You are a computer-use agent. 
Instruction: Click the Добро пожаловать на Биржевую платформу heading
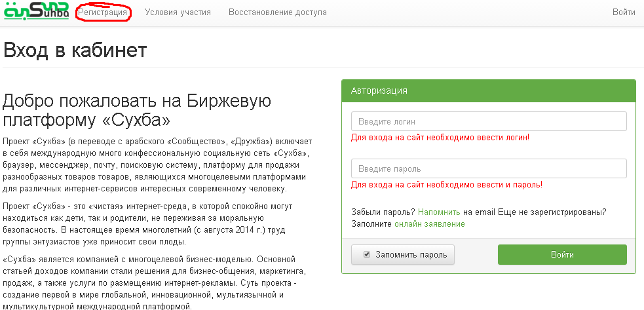[x=137, y=110]
